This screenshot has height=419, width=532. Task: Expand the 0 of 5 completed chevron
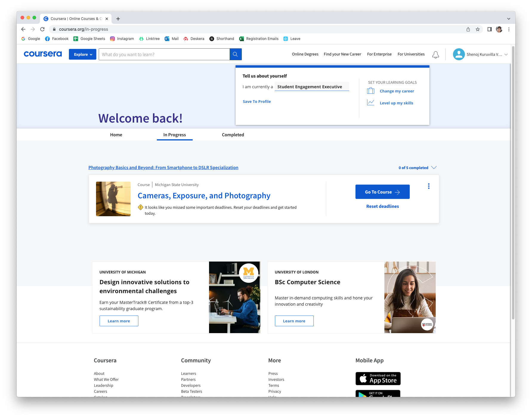coord(434,168)
